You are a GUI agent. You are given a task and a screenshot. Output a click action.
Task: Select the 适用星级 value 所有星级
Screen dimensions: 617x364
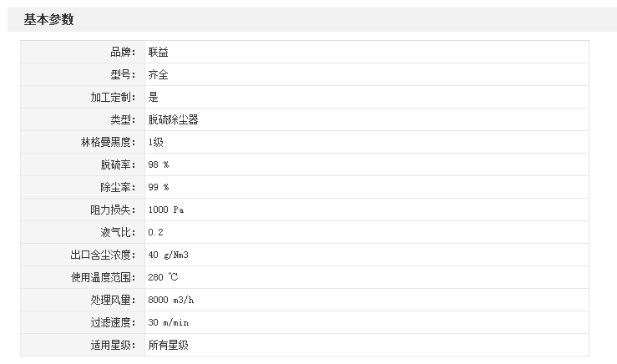click(x=168, y=346)
